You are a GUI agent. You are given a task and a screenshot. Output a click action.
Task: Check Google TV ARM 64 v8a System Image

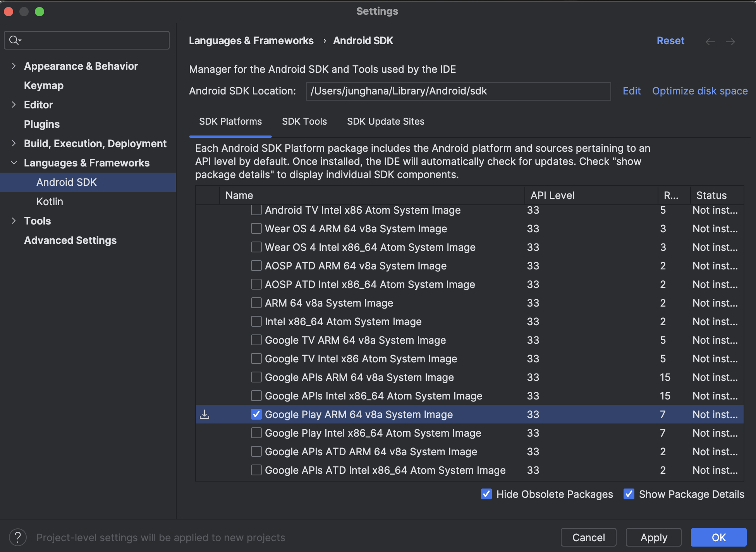[x=256, y=340]
